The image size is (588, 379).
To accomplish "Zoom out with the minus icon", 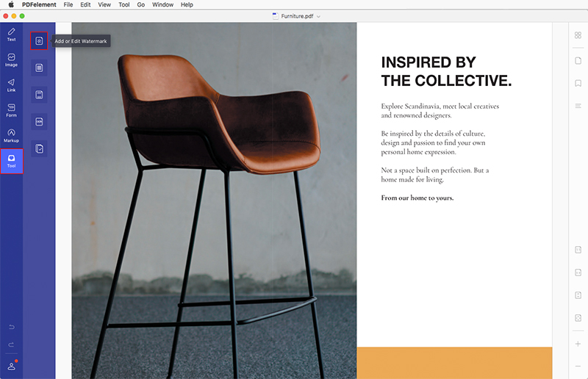I will pyautogui.click(x=578, y=367).
